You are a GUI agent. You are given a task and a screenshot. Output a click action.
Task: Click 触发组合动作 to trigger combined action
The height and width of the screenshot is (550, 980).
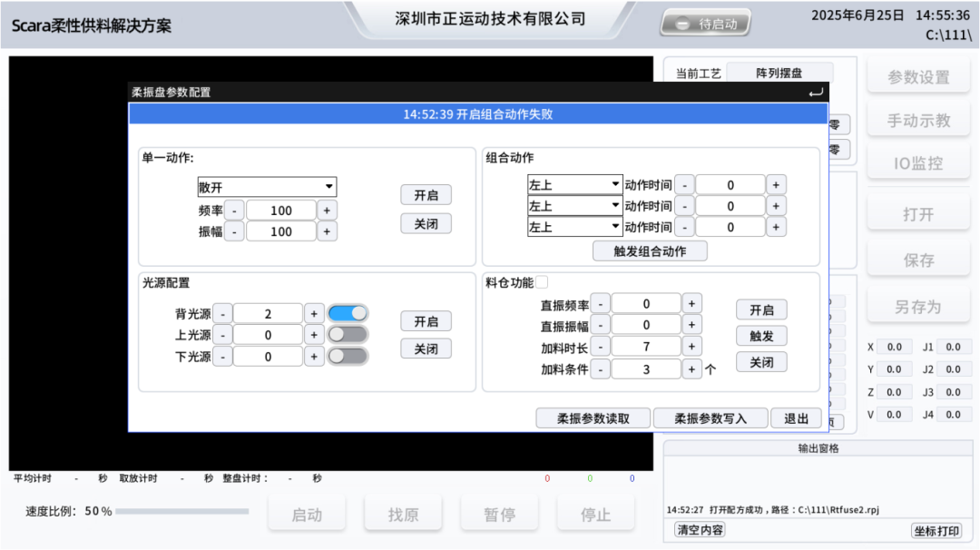click(650, 250)
